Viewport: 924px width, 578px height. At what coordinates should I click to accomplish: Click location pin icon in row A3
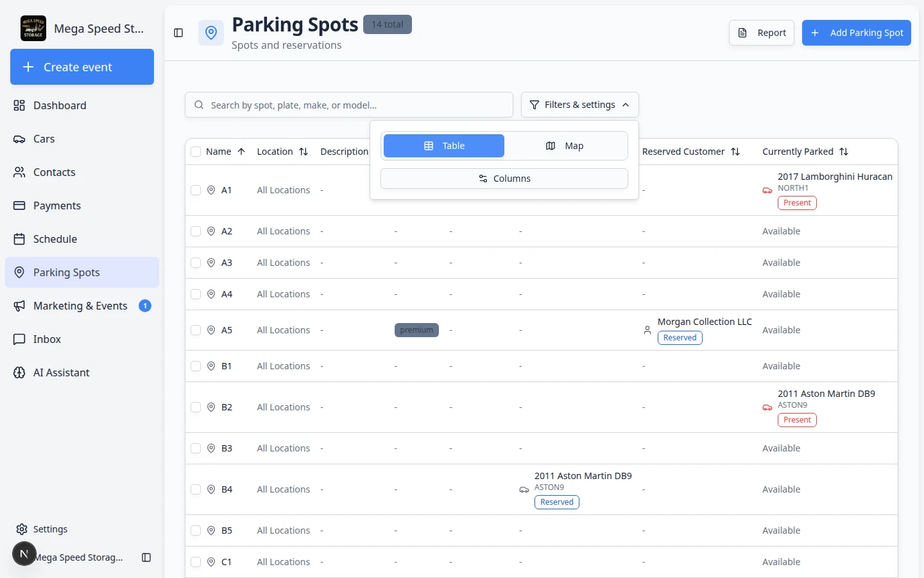[x=211, y=263]
